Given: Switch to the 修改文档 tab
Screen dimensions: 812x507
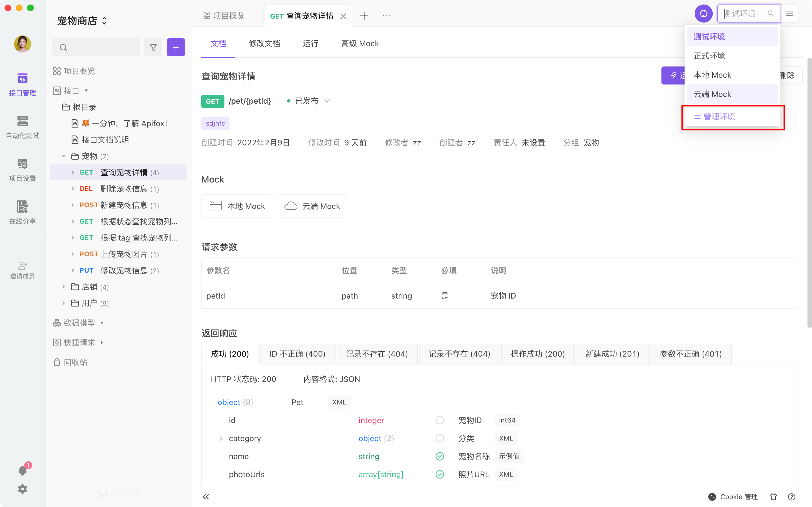Looking at the screenshot, I should click(x=264, y=44).
